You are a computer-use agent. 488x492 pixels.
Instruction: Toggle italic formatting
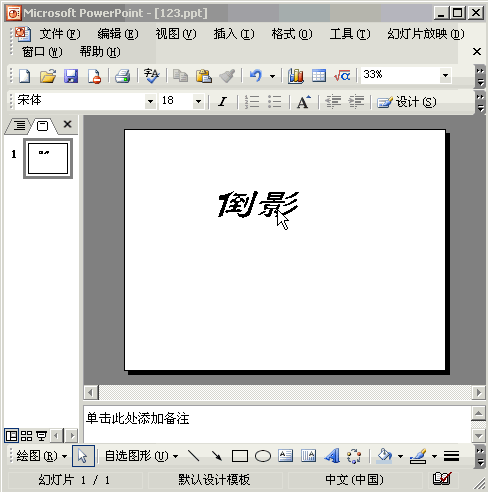point(223,101)
